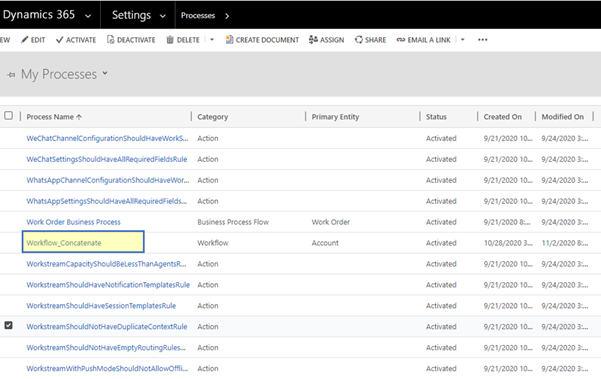Click the Business Process Flow category cell
The width and height of the screenshot is (601, 379).
click(233, 222)
